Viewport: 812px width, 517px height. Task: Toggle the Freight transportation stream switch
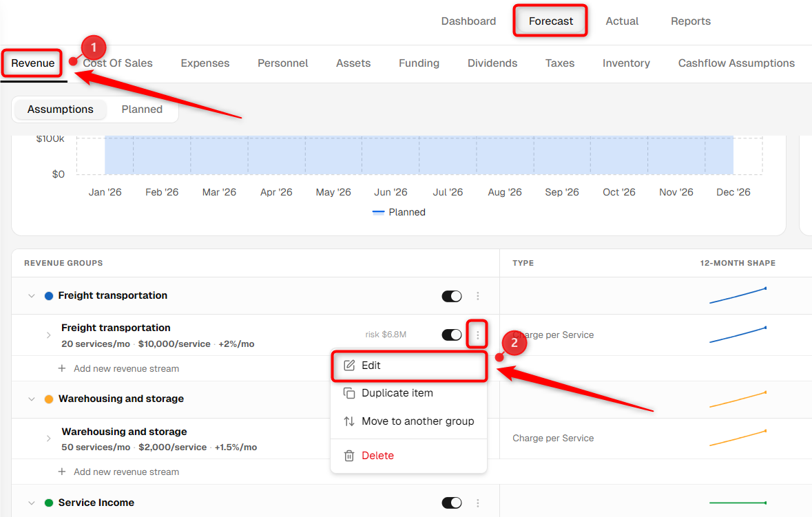452,335
